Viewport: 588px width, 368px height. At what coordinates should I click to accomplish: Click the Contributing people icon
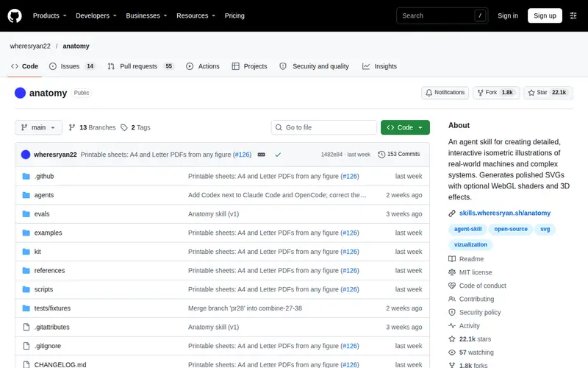(452, 299)
